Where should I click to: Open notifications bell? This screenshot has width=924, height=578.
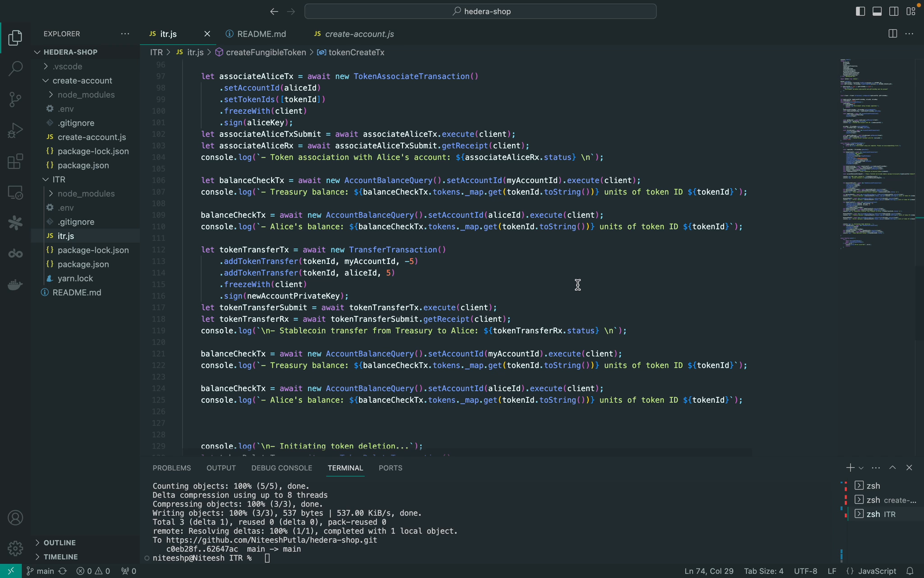(910, 571)
